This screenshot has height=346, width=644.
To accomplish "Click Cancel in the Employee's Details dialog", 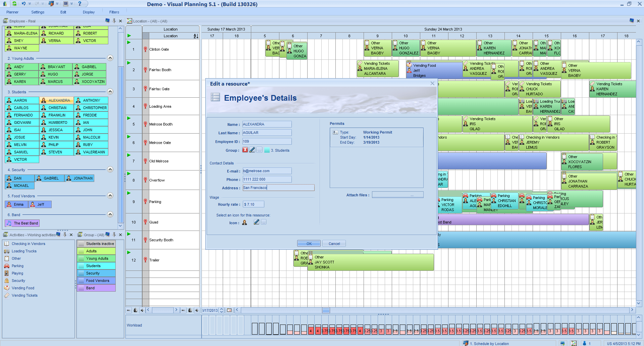I will (334, 243).
